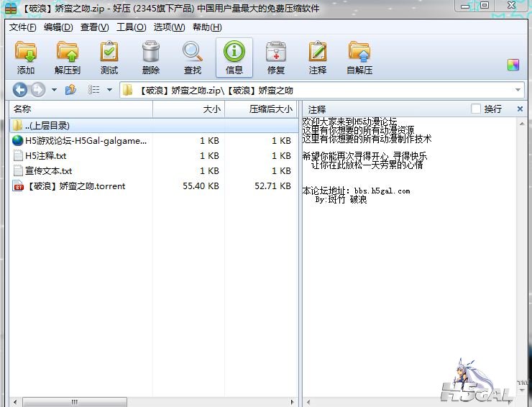Click the 55.40 KB size cell

tap(201, 186)
